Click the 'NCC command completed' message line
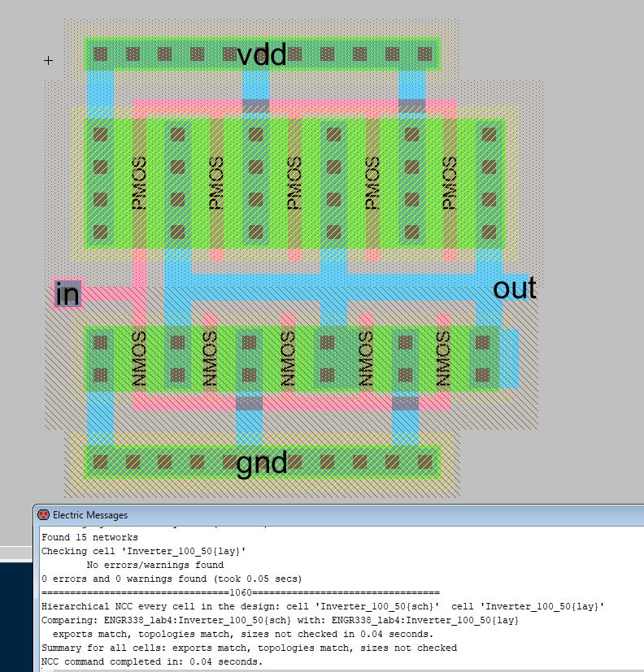The width and height of the screenshot is (644, 672). (x=152, y=661)
